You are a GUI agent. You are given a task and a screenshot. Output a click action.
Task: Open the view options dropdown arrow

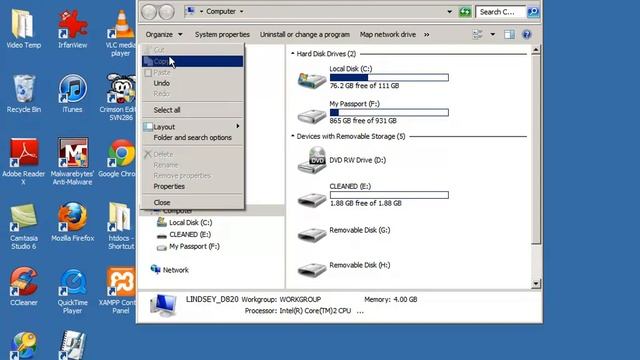(x=493, y=34)
